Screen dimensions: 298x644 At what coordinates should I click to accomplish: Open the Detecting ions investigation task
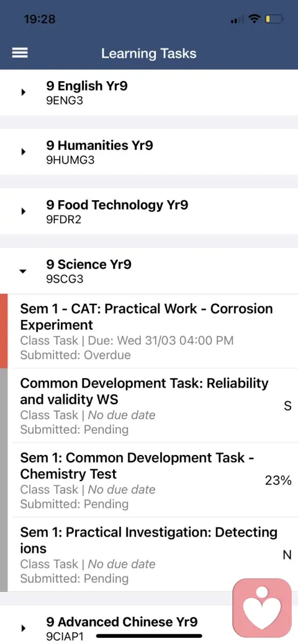tap(153, 555)
